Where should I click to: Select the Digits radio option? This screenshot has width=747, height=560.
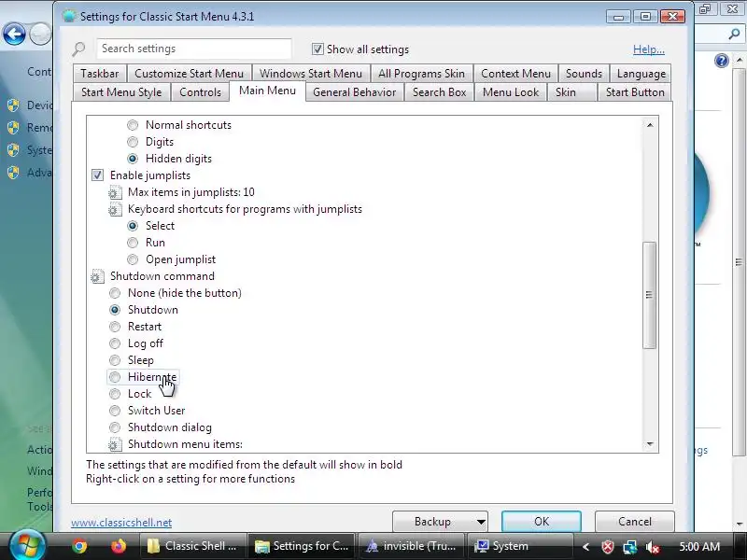(x=133, y=142)
